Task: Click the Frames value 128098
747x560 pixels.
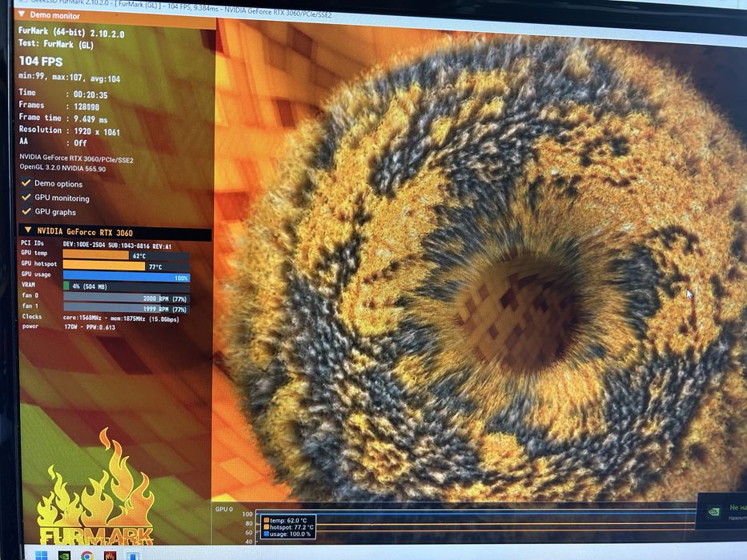Action: [x=86, y=106]
